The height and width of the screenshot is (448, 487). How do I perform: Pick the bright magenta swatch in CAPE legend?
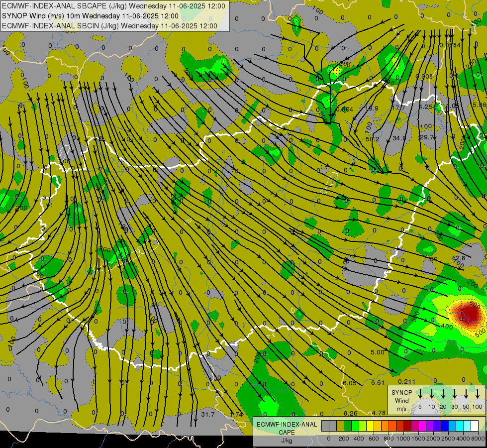(x=422, y=426)
